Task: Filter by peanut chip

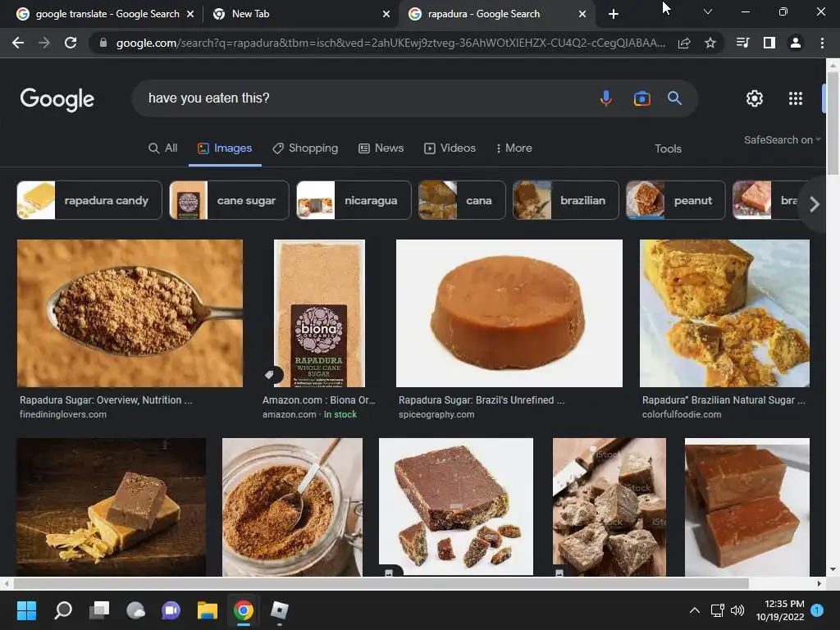Action: click(676, 200)
